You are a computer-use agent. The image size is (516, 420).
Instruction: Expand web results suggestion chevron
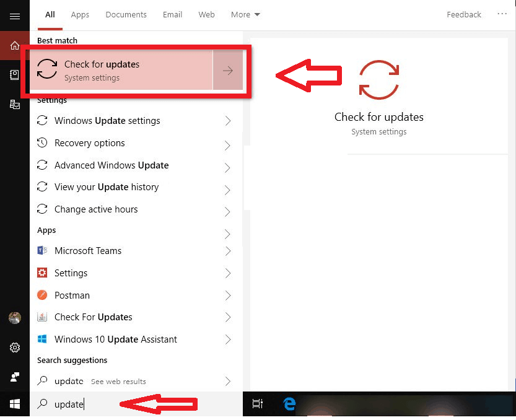pos(228,381)
